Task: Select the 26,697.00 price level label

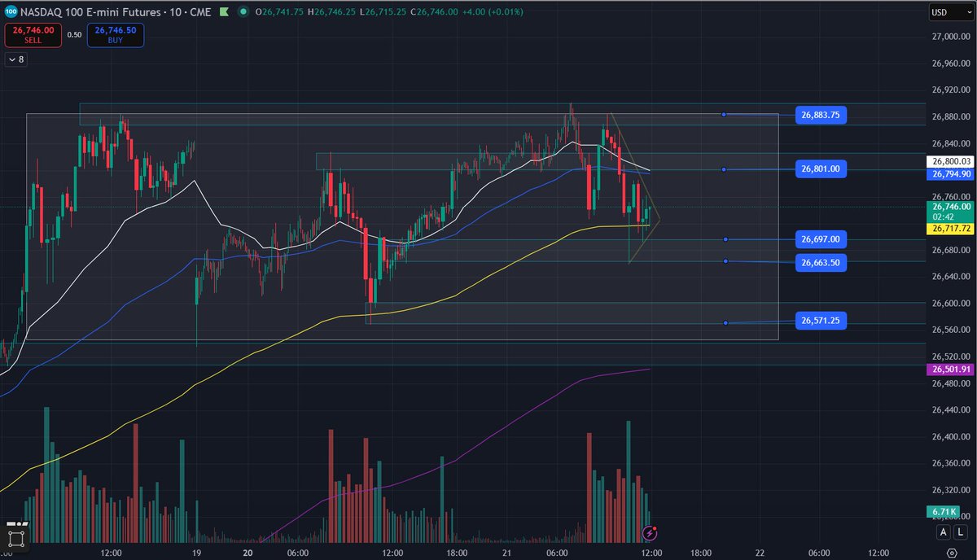Action: (822, 239)
